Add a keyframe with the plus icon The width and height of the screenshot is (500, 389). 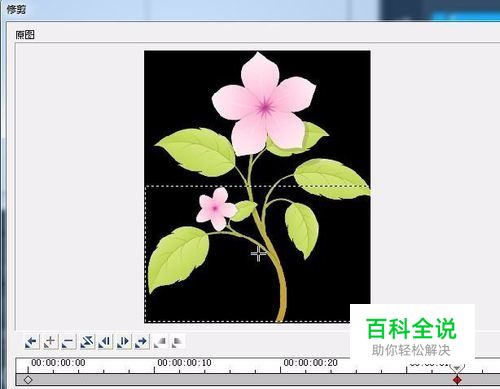(x=50, y=342)
